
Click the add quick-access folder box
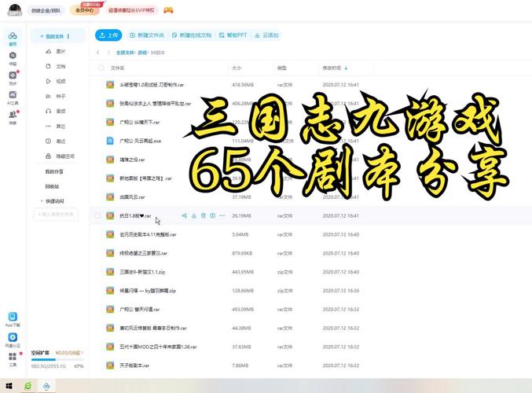56,214
